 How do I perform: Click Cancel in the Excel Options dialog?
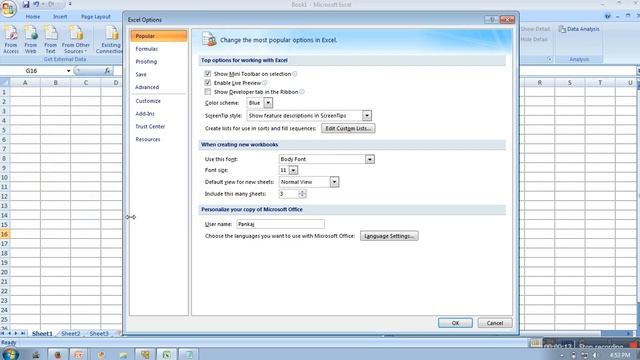click(495, 323)
